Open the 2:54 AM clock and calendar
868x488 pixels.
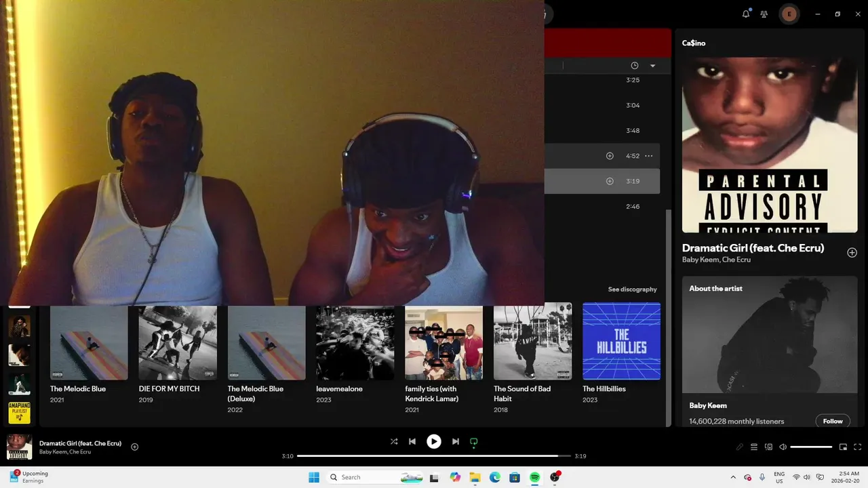pos(846,477)
